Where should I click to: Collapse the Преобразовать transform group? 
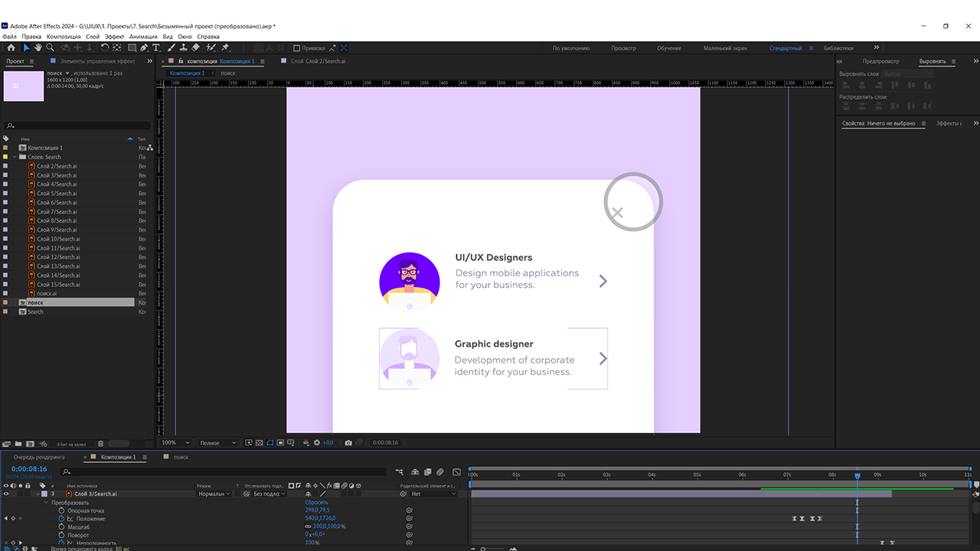[x=45, y=502]
